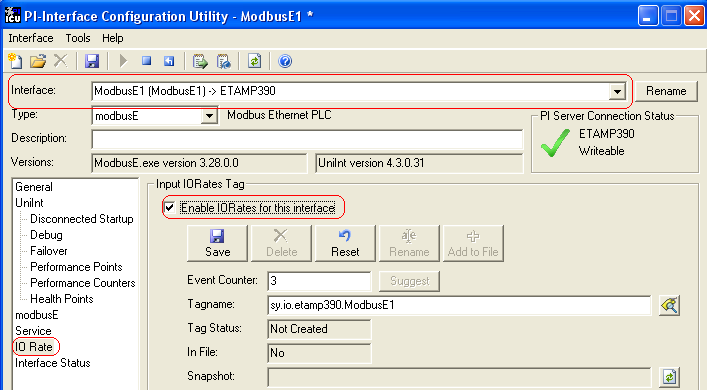Open the Interface menu
Screen dimensions: 707x390
click(x=31, y=38)
